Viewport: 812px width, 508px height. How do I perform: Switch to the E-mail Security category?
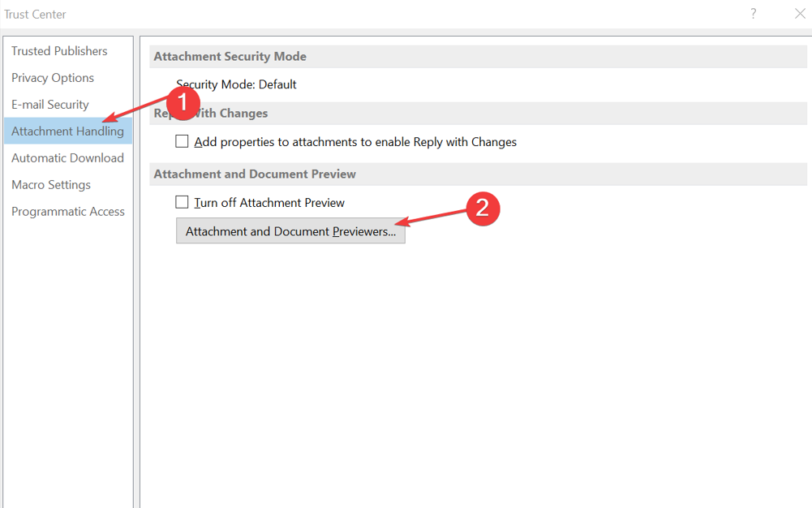point(50,105)
